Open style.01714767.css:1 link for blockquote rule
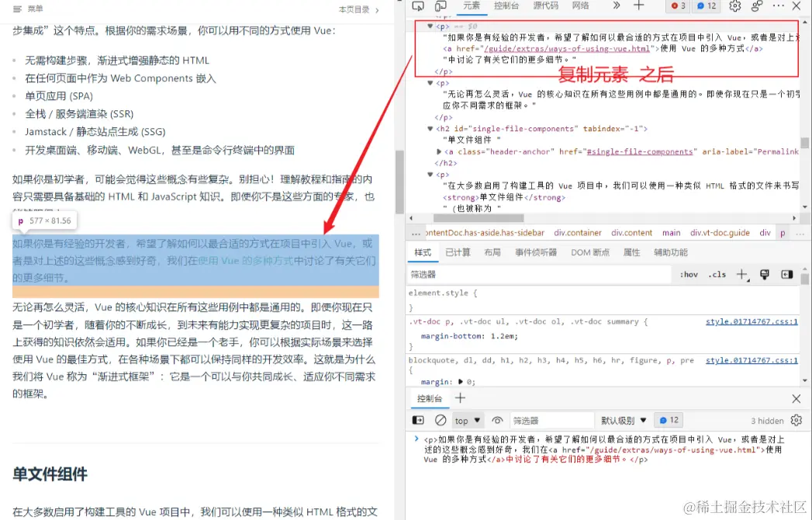Screen dimensions: 812x520 [752, 360]
